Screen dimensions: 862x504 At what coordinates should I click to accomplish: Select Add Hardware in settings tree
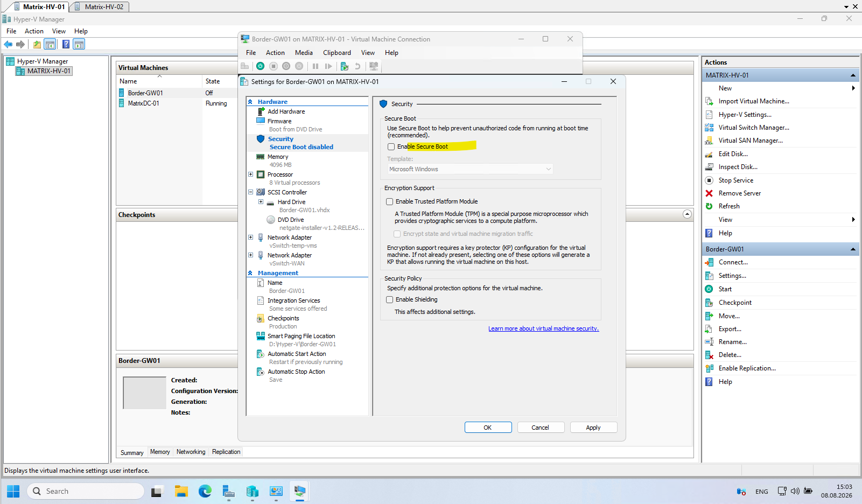[x=286, y=111]
